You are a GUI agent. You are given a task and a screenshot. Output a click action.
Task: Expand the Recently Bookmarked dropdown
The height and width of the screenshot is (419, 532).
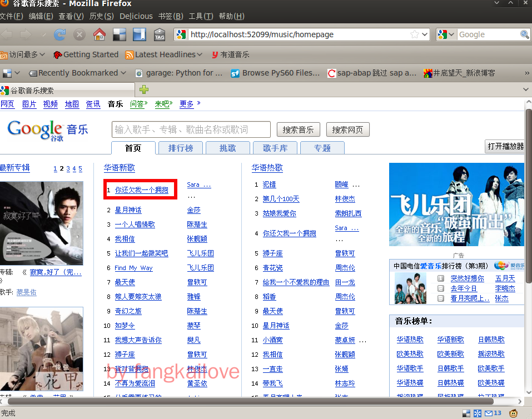(123, 73)
